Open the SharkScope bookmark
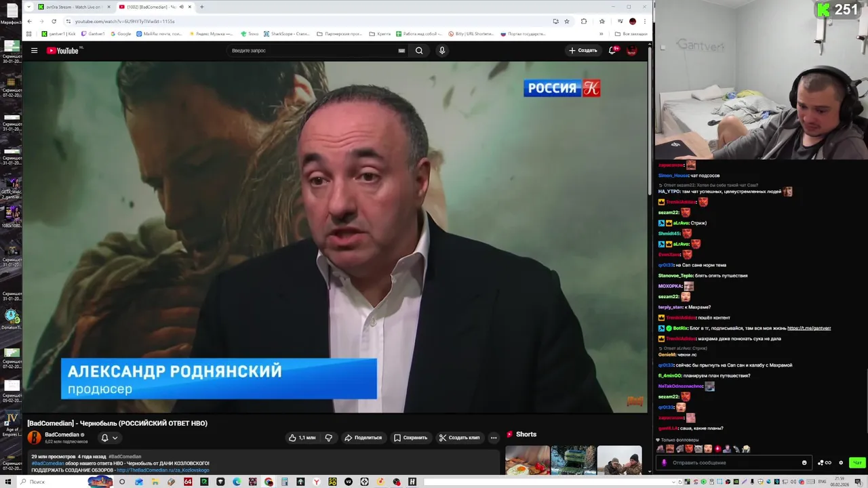This screenshot has height=488, width=868. tap(287, 33)
